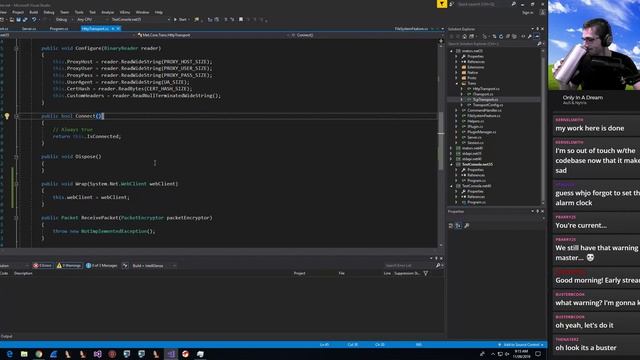Image resolution: width=640 pixels, height=360 pixels.
Task: Click the View Code icon in Solution Explorer
Action: tap(523, 37)
